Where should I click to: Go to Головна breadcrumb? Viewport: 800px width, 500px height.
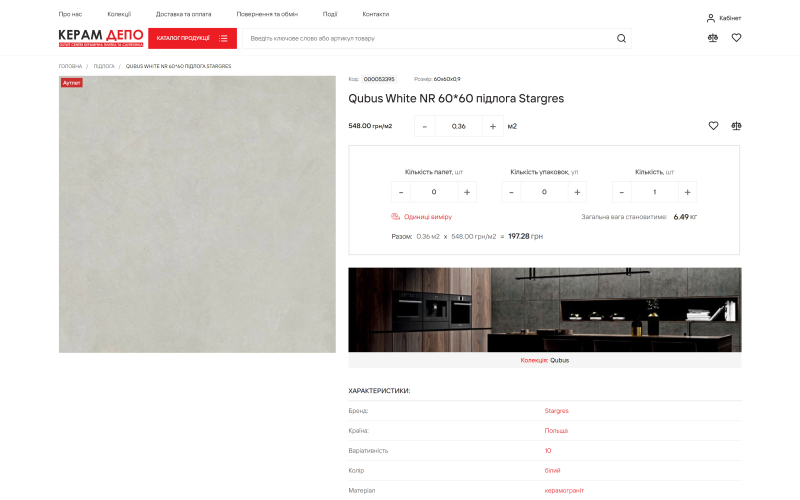click(70, 66)
